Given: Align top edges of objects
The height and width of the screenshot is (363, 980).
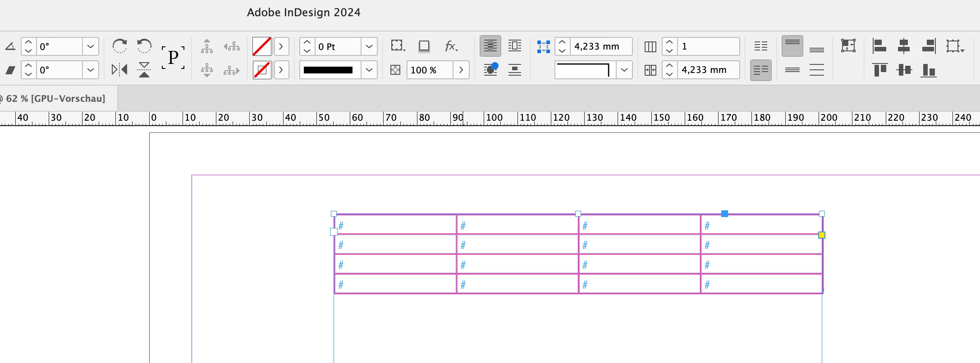Looking at the screenshot, I should (x=879, y=70).
